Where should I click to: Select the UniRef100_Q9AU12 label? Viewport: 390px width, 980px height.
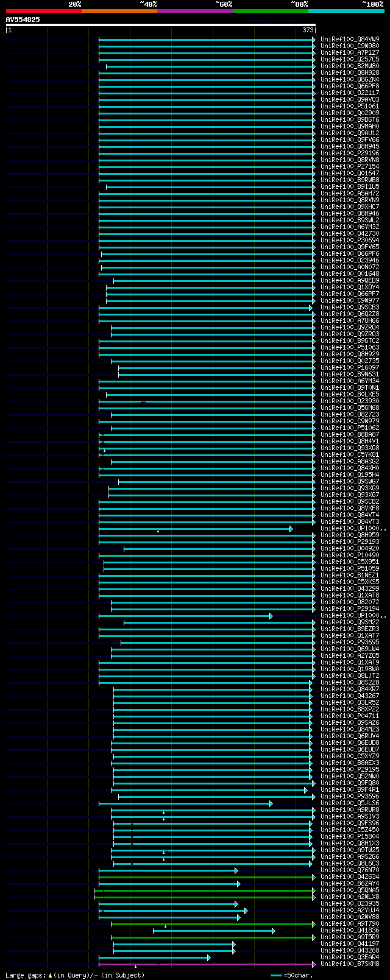[350, 133]
